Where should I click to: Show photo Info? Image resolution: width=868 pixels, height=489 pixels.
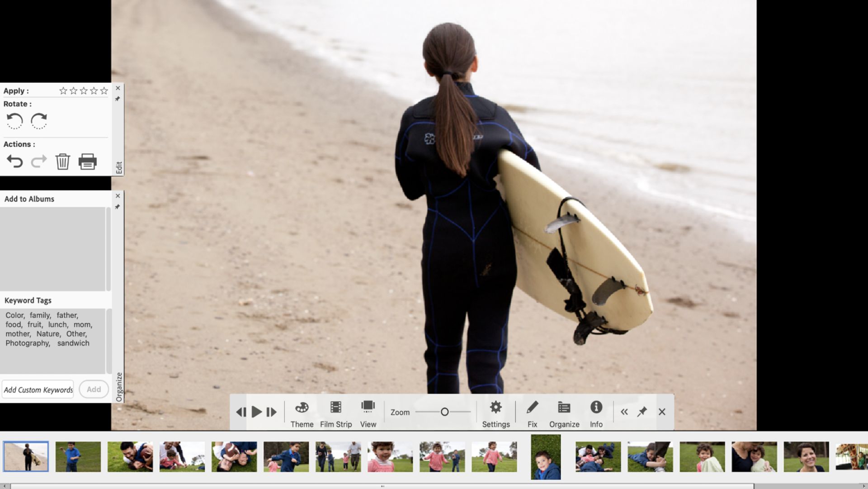point(596,413)
